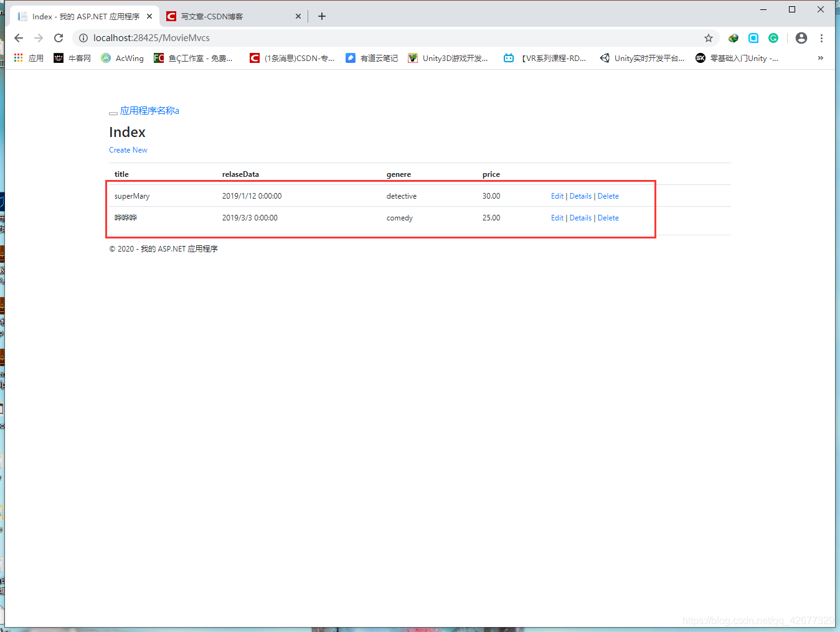
Task: Click the 2019/3/3 0:00:00 date cell
Action: [250, 218]
